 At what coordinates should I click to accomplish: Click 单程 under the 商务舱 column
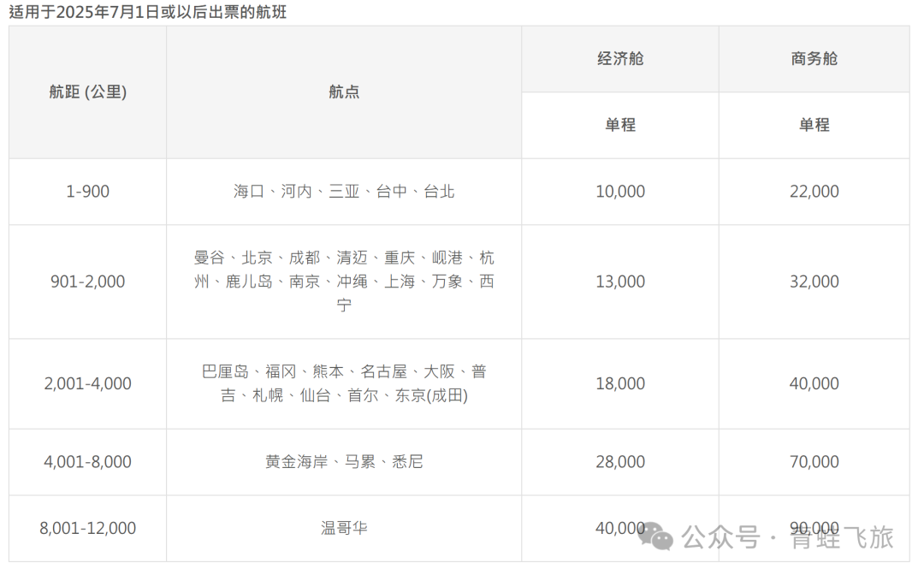coord(814,125)
